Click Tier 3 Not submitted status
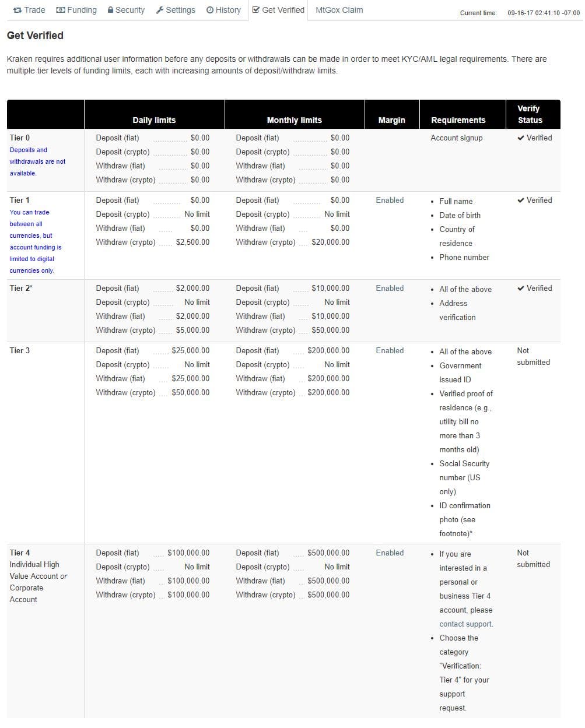 533,357
